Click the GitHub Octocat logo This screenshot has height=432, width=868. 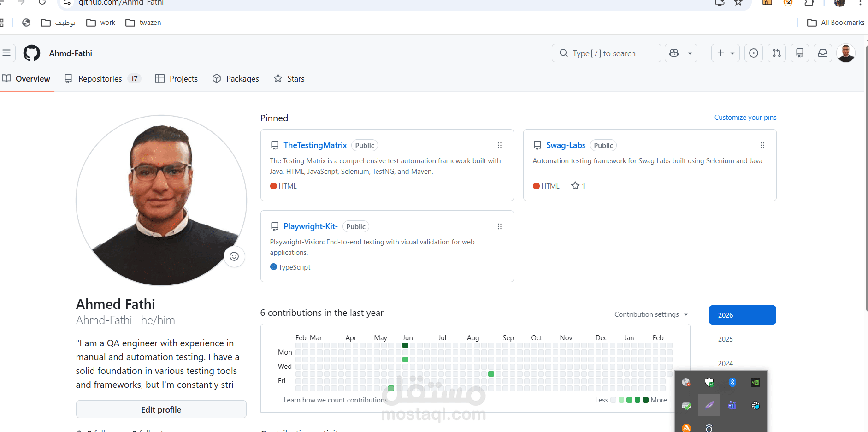pos(31,53)
